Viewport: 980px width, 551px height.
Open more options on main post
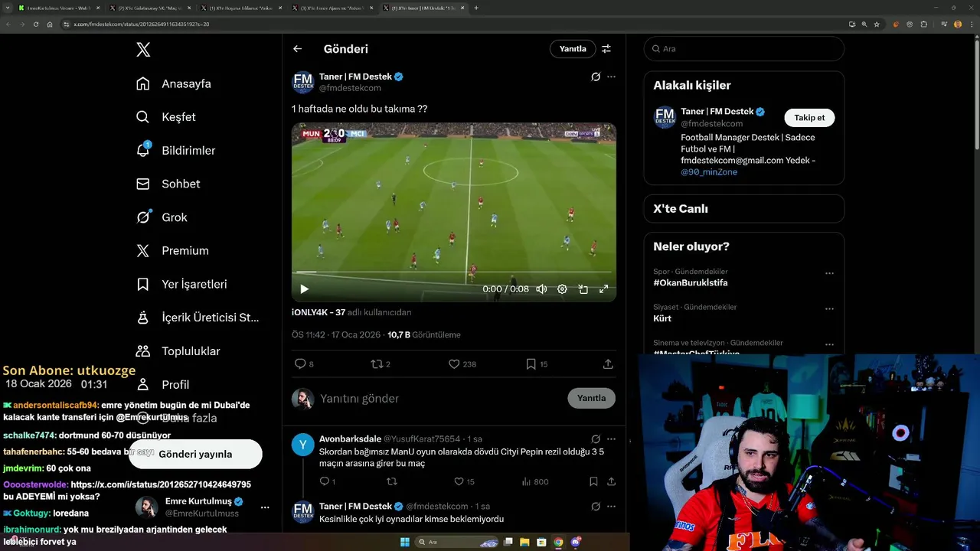[x=611, y=77]
